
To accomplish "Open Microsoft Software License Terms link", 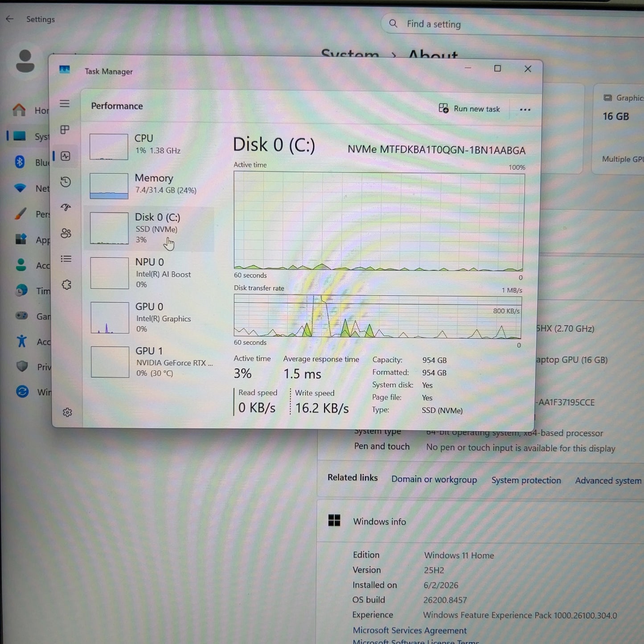I will 416,641.
